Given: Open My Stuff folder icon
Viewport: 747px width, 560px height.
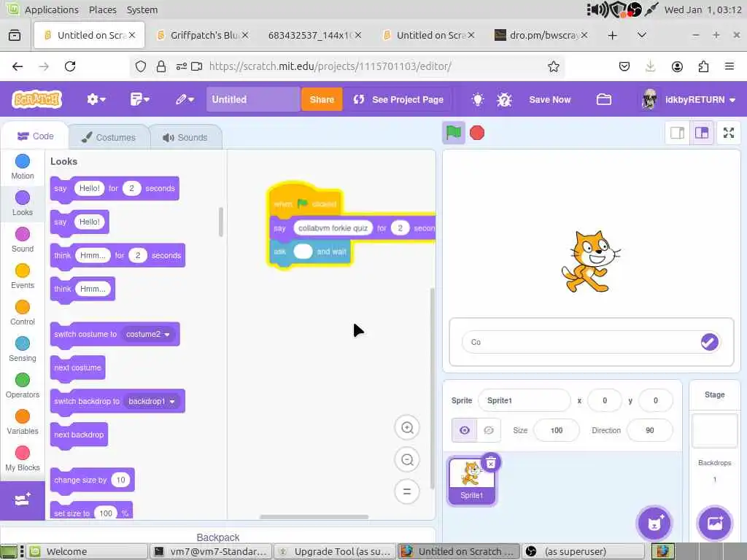Looking at the screenshot, I should click(x=603, y=99).
